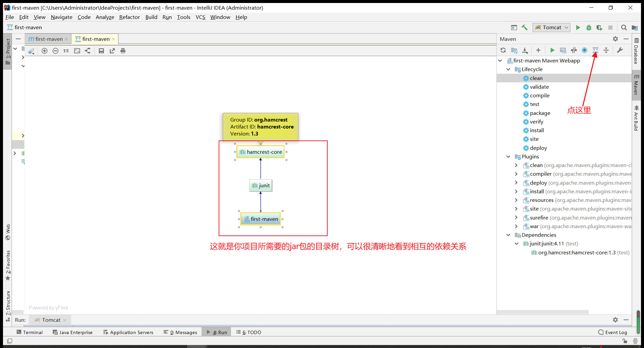Open Project Structure dialog icon
Image resolution: width=644 pixels, height=348 pixels.
(x=634, y=28)
